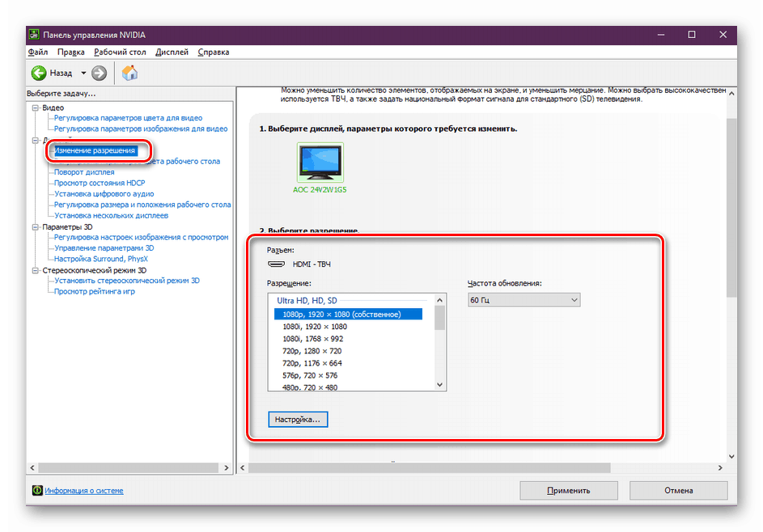Select 720p, 1280 × 720 resolution
Viewport: 763px width, 532px height.
[312, 351]
